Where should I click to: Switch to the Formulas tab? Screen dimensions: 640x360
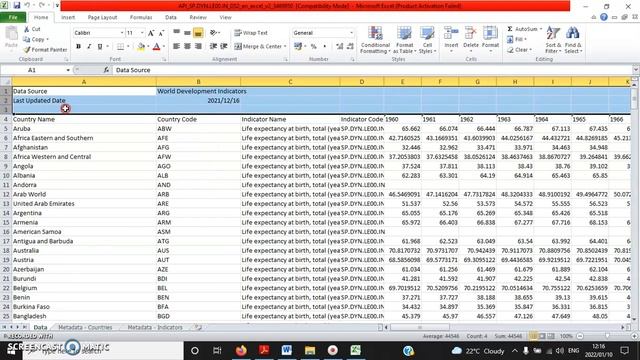tap(141, 18)
